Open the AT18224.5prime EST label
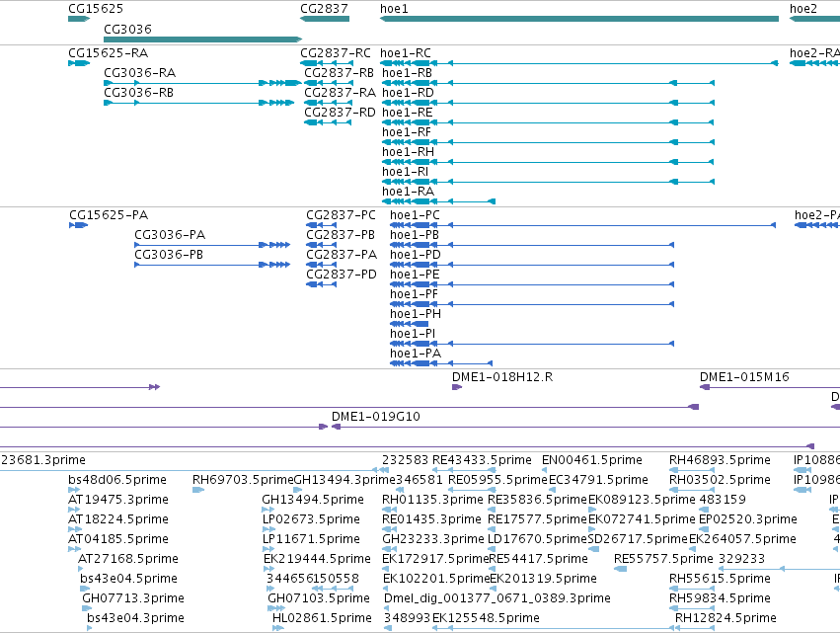The image size is (840, 633). click(x=118, y=519)
